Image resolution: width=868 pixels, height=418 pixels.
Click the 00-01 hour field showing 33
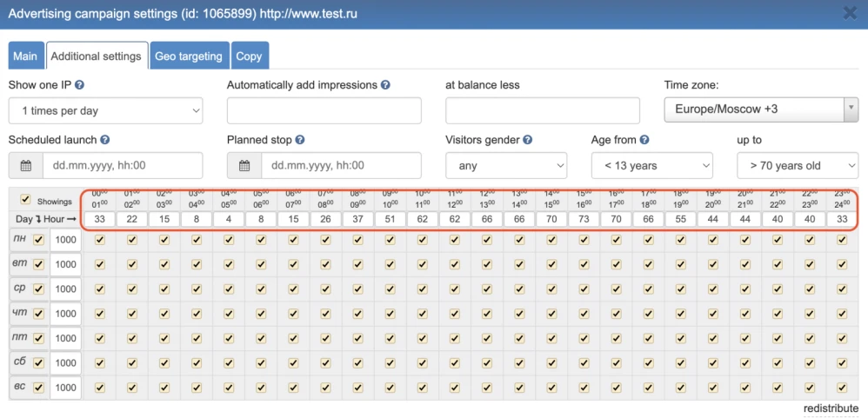click(100, 219)
